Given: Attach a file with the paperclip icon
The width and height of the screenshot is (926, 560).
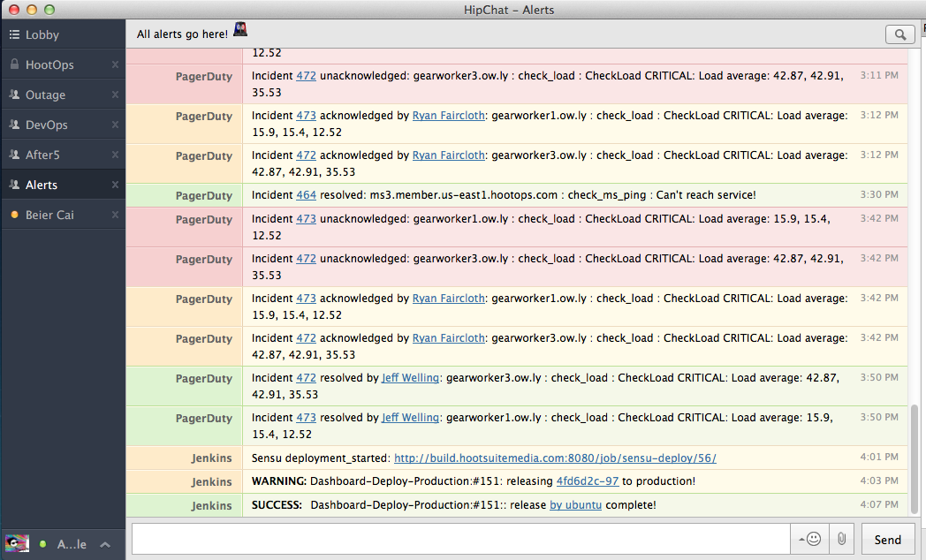Looking at the screenshot, I should point(841,539).
